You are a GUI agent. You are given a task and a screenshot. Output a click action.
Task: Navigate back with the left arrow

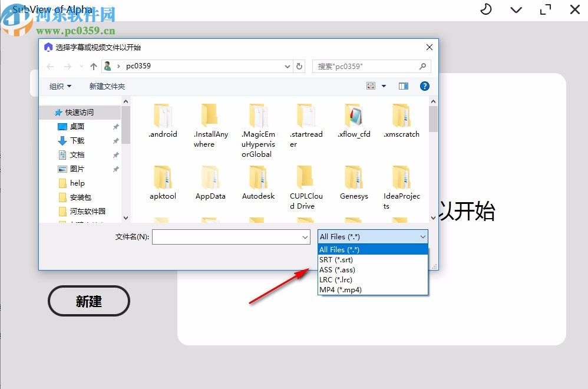click(x=50, y=67)
